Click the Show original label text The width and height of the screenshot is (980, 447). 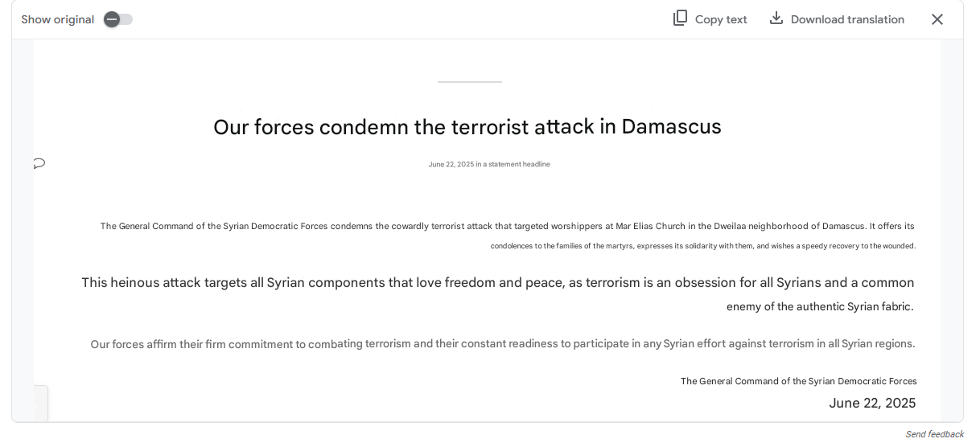[58, 19]
